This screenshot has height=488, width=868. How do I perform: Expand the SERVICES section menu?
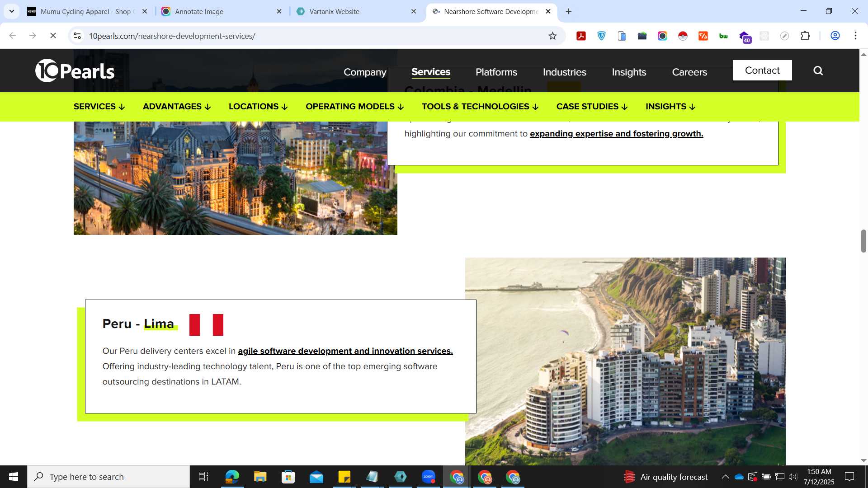(x=99, y=107)
